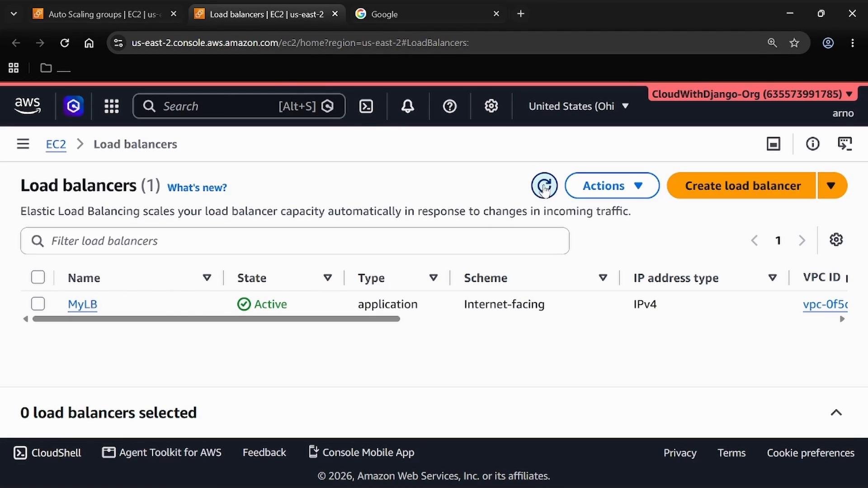Switch to the Google browser tab
This screenshot has height=488, width=868.
[x=427, y=14]
